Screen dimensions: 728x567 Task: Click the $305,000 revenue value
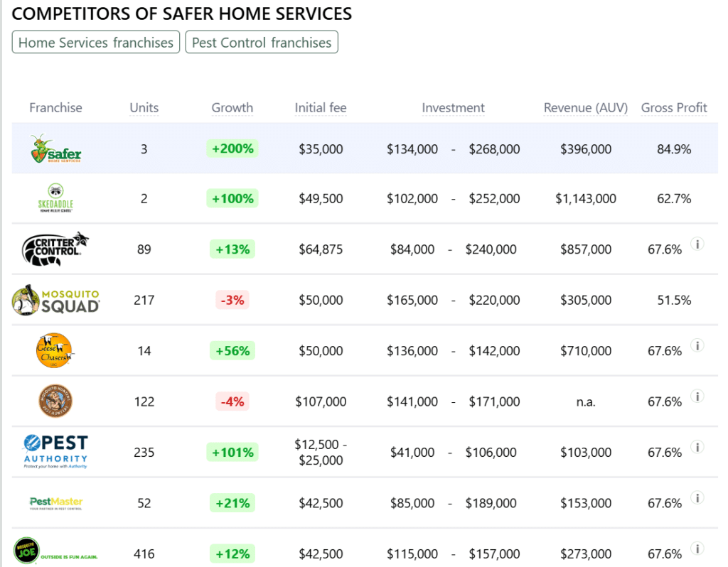coord(586,301)
